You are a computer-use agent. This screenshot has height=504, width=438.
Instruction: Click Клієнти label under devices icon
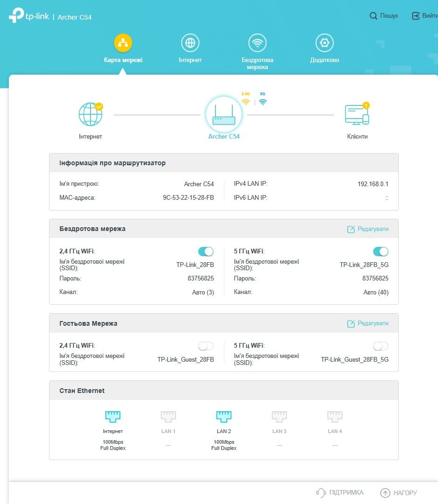tap(357, 137)
